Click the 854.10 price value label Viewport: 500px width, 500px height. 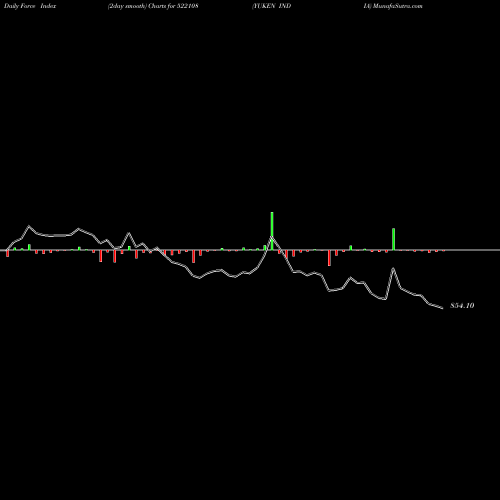pyautogui.click(x=462, y=306)
